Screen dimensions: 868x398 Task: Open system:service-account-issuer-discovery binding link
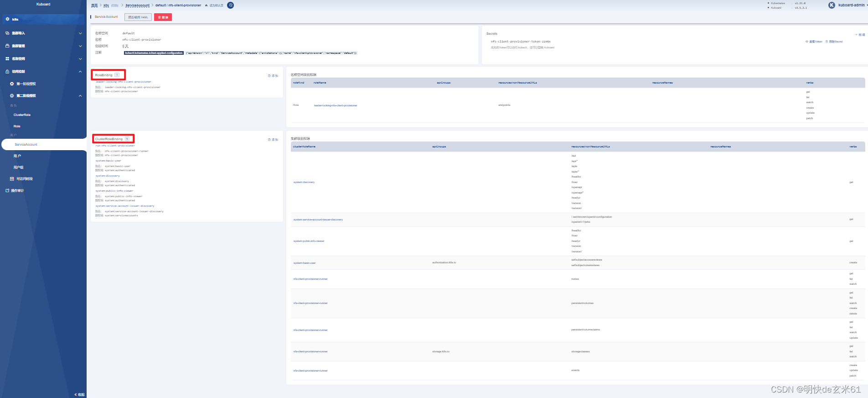pyautogui.click(x=124, y=206)
